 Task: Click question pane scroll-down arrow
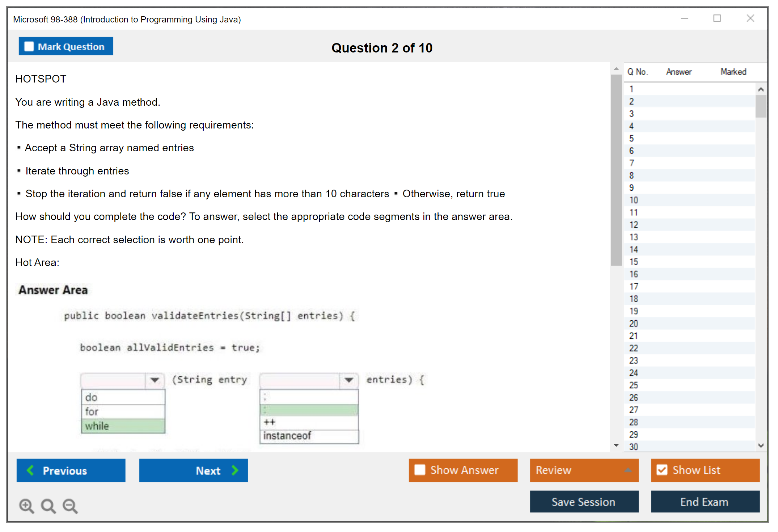[616, 445]
